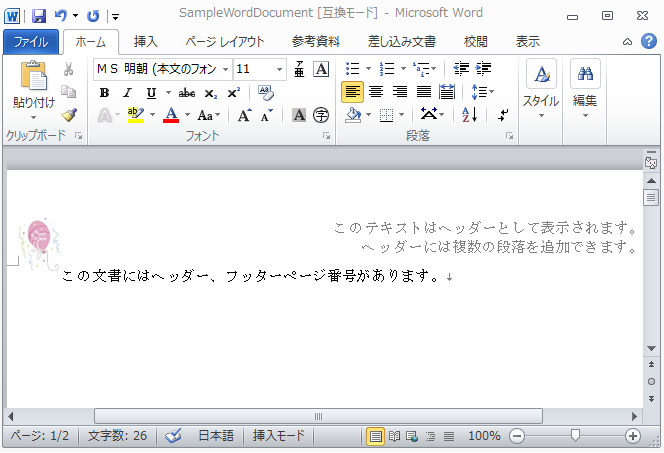Toggle the ruler display button above scrollbar
Screen dimensions: 664x453
(x=650, y=162)
